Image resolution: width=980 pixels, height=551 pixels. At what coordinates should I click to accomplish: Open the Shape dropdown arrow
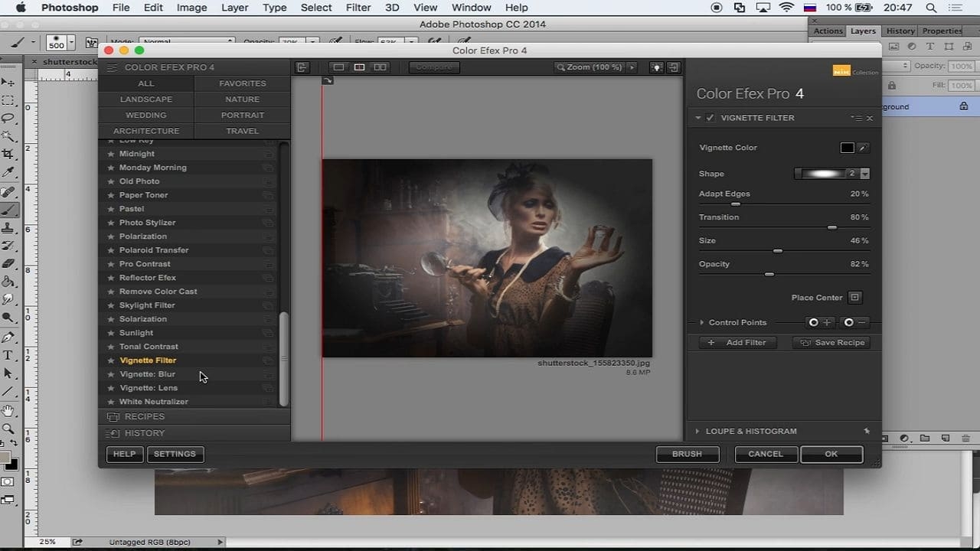[x=864, y=174]
